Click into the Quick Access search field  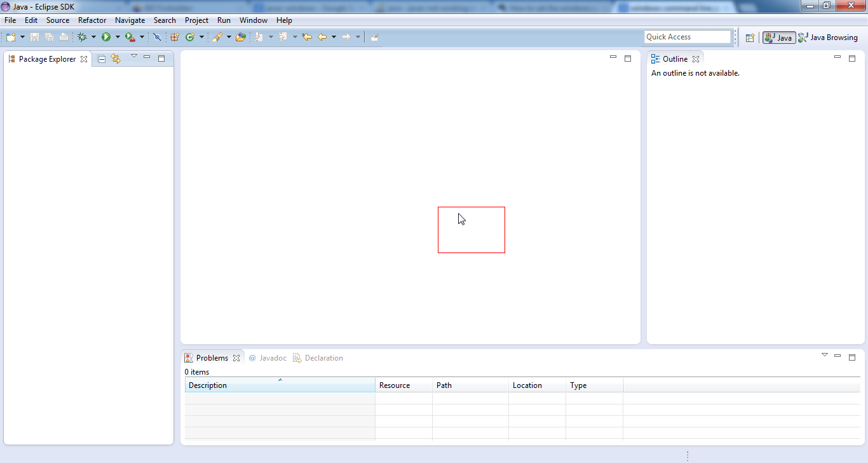[x=687, y=37]
